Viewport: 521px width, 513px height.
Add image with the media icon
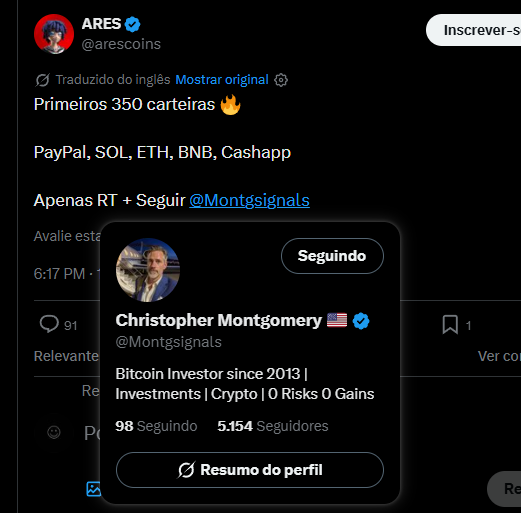(93, 489)
